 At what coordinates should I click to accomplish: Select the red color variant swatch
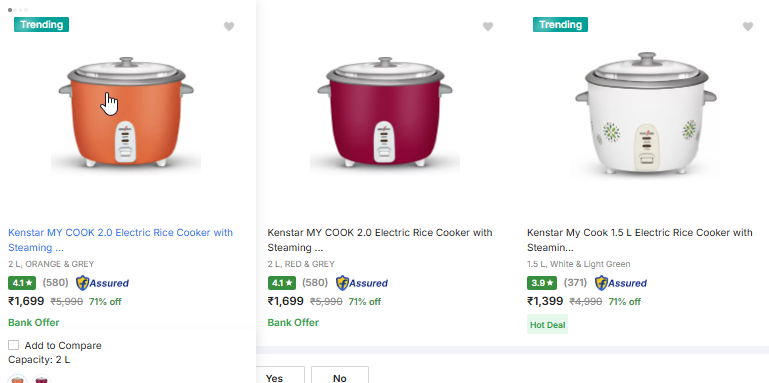[x=41, y=379]
